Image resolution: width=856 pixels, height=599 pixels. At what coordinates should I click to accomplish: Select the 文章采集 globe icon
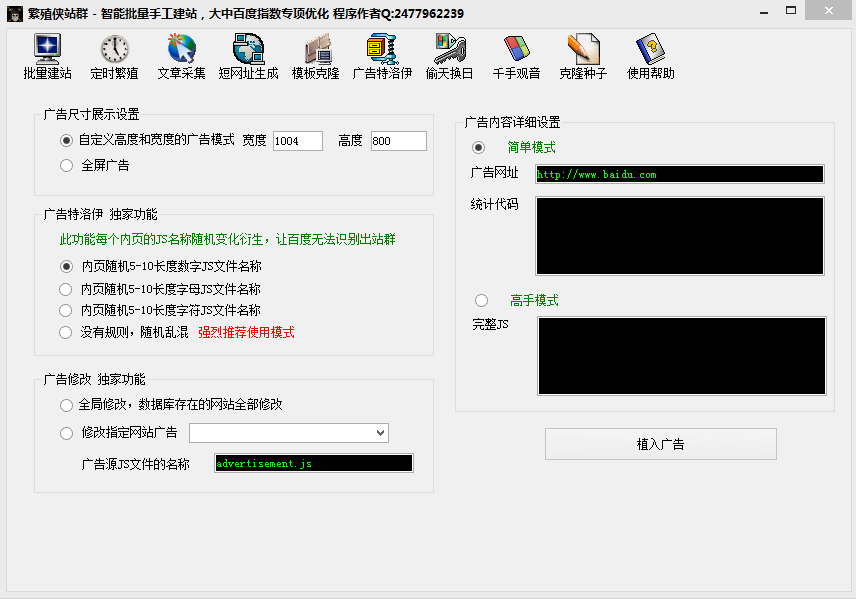tap(182, 49)
